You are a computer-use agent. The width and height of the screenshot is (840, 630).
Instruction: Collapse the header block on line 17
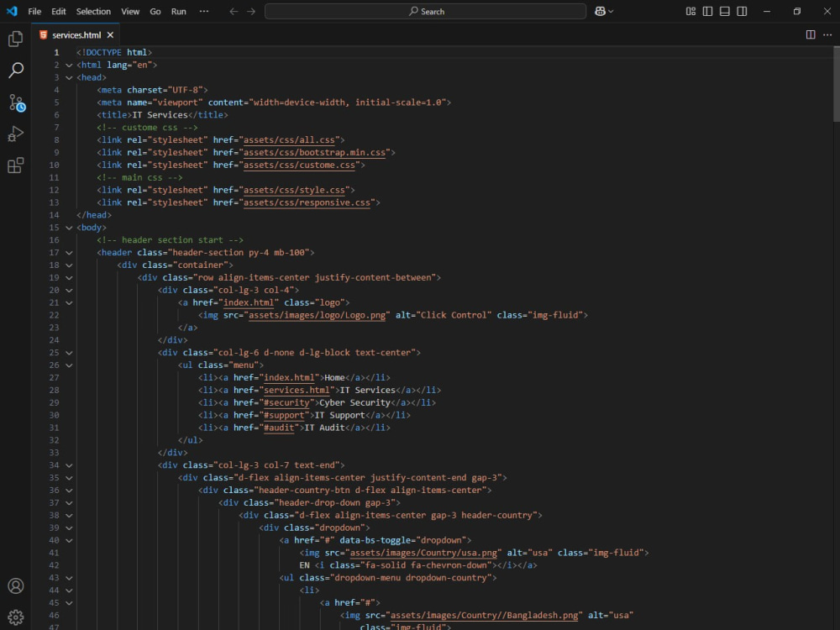click(x=69, y=253)
